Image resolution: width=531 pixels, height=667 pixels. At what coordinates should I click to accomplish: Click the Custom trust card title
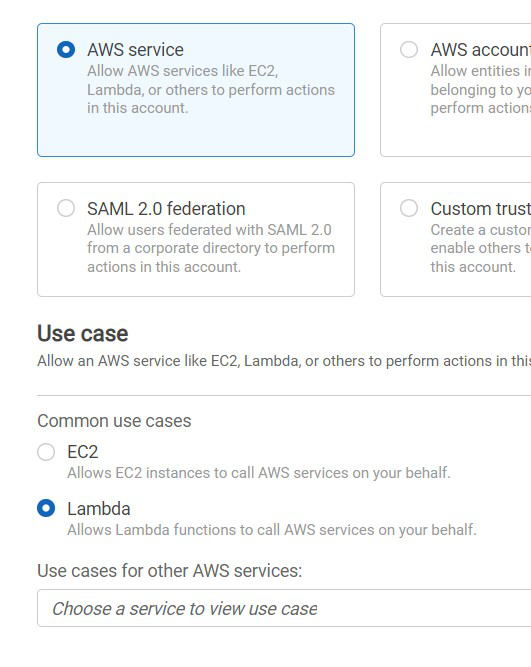(x=481, y=209)
